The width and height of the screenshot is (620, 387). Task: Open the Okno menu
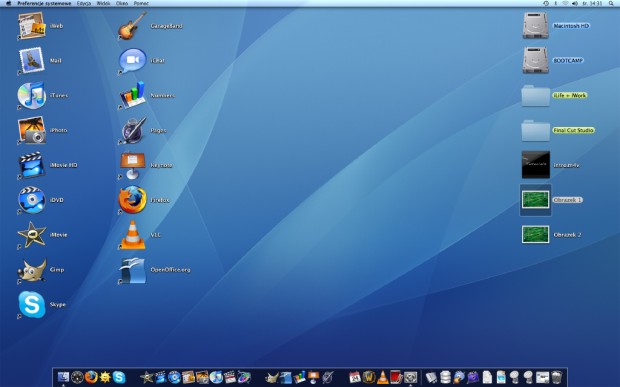122,3
